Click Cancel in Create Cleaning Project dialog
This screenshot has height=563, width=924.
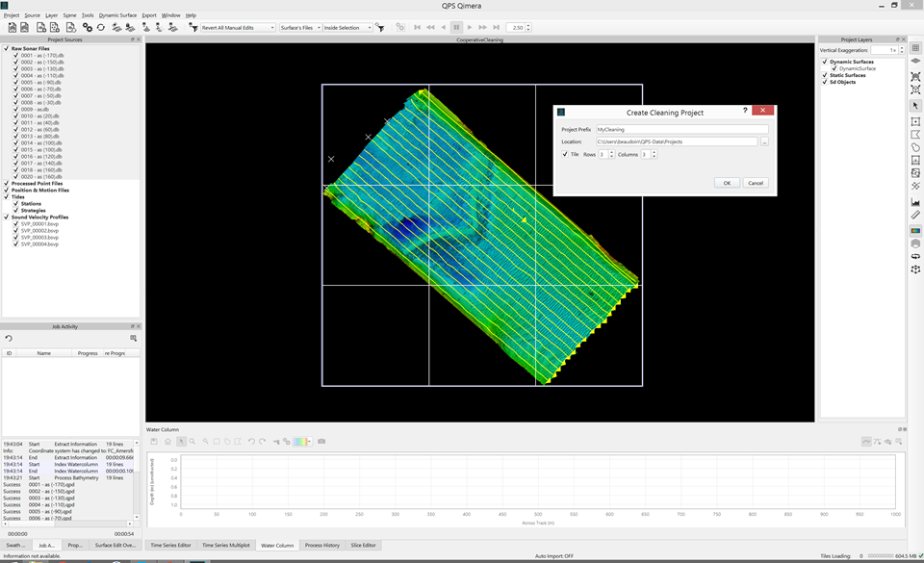point(756,183)
